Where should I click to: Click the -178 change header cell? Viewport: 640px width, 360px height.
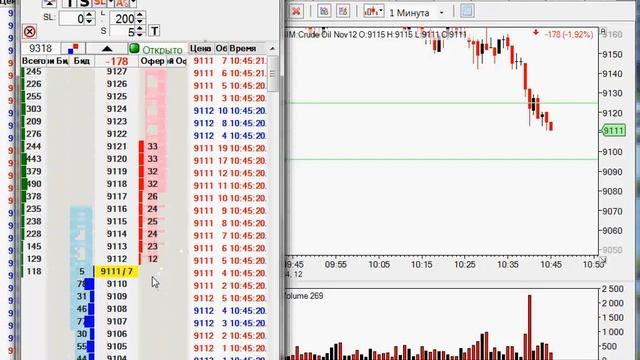117,61
